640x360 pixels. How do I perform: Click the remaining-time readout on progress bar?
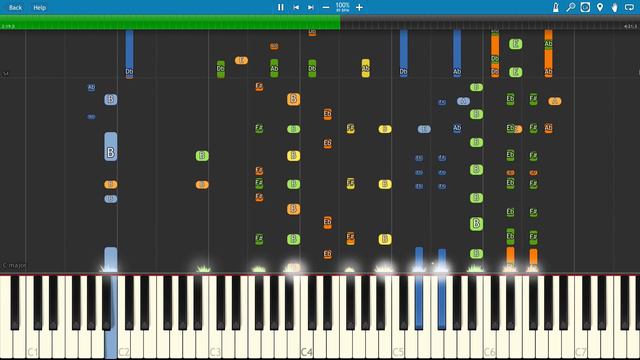(631, 26)
